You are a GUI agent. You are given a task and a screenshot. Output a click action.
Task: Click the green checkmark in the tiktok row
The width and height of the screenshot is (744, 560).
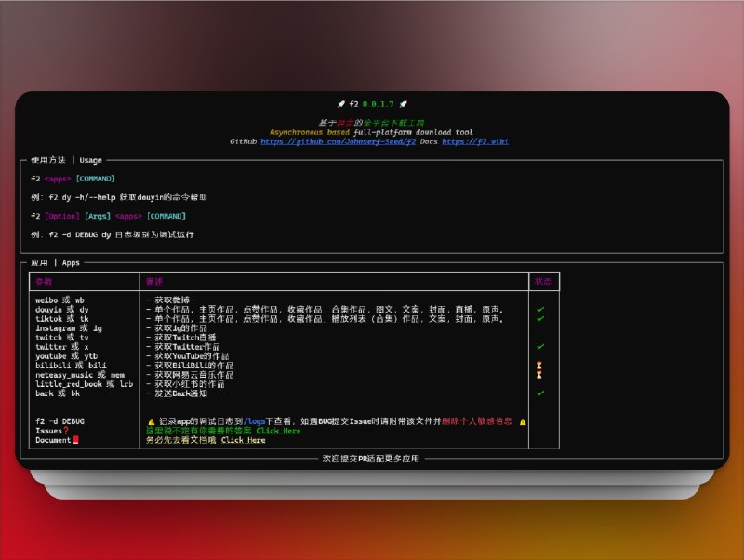point(540,318)
